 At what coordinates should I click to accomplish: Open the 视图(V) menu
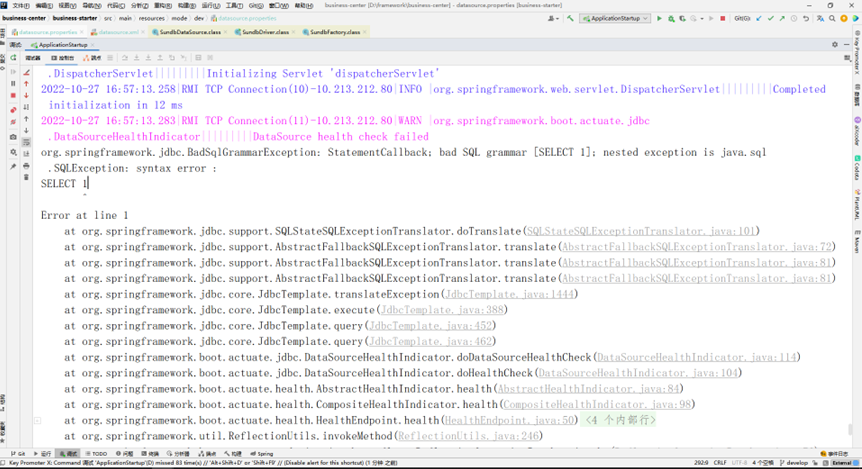click(67, 5)
